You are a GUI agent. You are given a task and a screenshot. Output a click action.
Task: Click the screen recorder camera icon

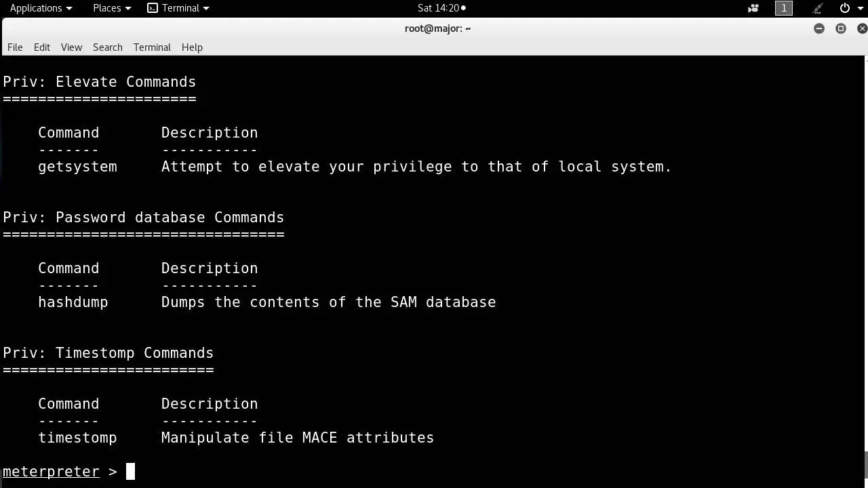pos(753,8)
